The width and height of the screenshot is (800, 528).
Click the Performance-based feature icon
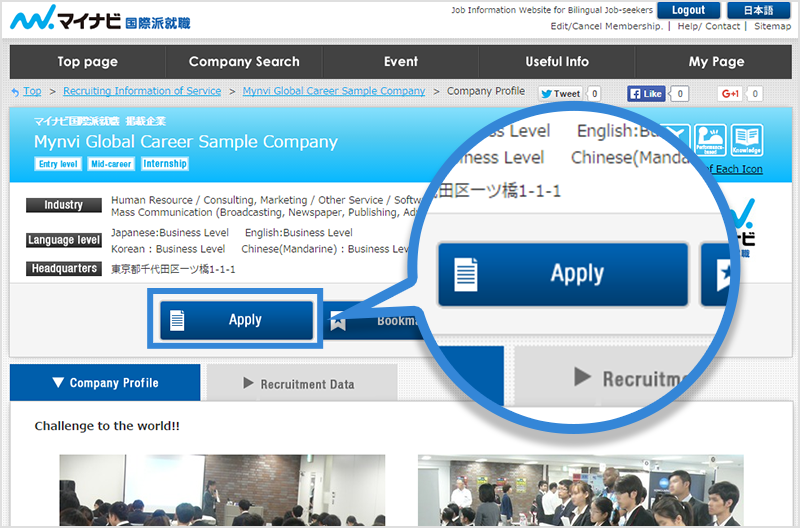click(710, 140)
